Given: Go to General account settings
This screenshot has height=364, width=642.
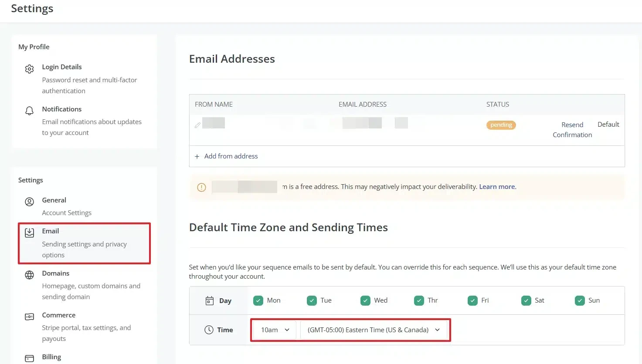Looking at the screenshot, I should (85, 206).
